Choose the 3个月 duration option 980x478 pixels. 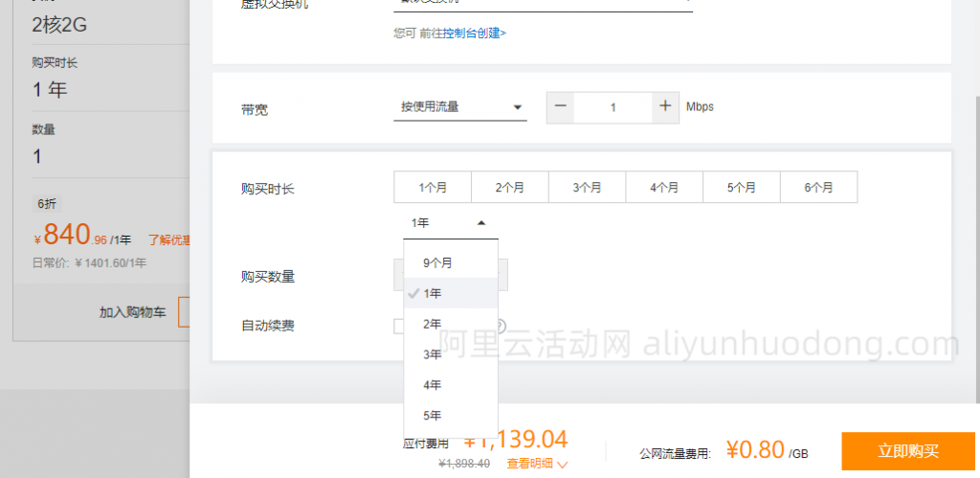click(x=588, y=188)
